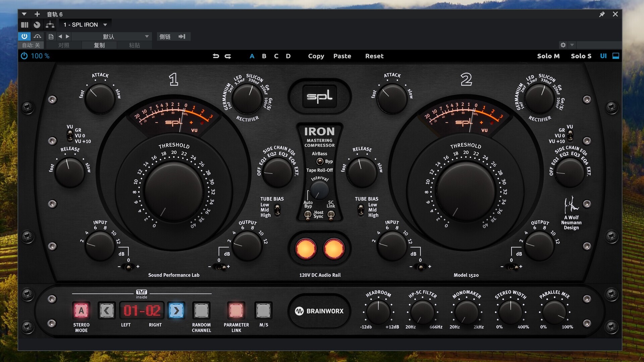Click the Brainworx logo badge
Viewport: 644px width, 362px height.
[x=319, y=311]
